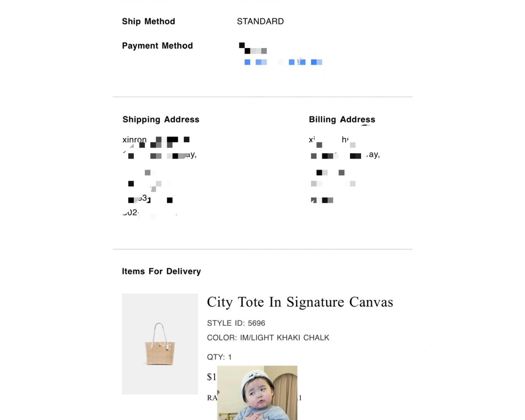
Task: Select the STANDARD ship method value
Action: 260,21
